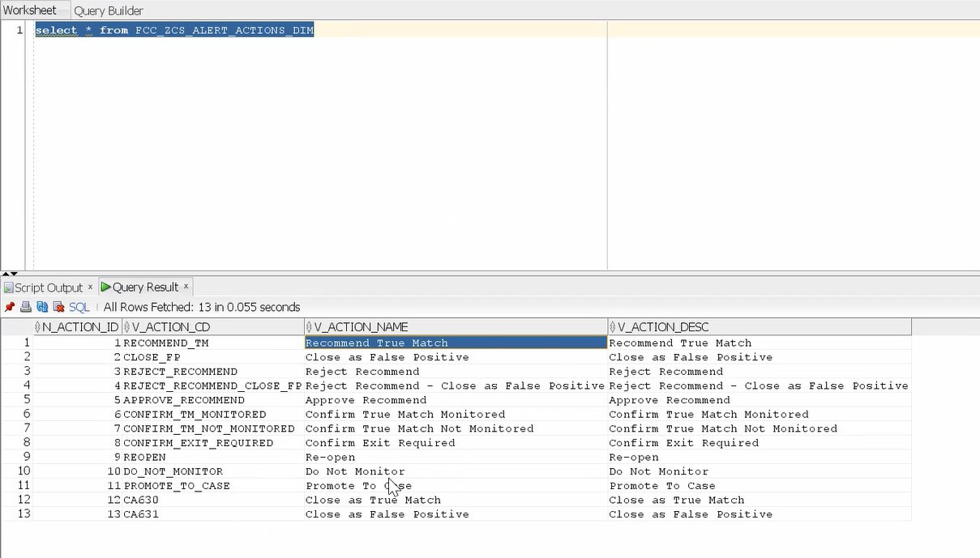
Task: Click the sort icon on V_ACTION_NAME header
Action: pos(309,326)
